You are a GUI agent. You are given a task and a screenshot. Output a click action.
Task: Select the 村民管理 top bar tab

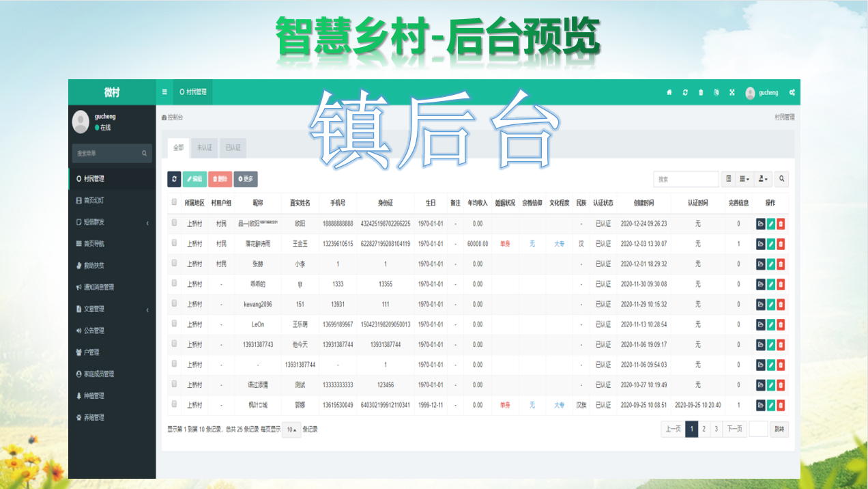pyautogui.click(x=192, y=92)
